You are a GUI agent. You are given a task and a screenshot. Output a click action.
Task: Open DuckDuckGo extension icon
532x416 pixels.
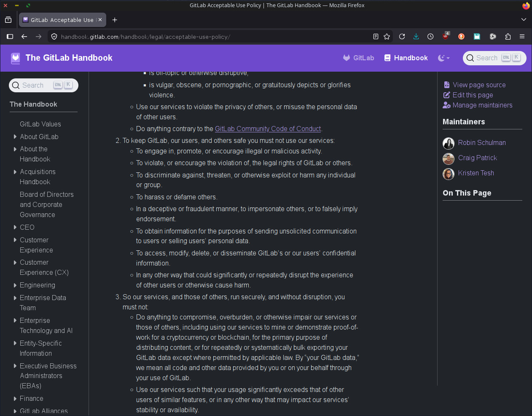(461, 37)
